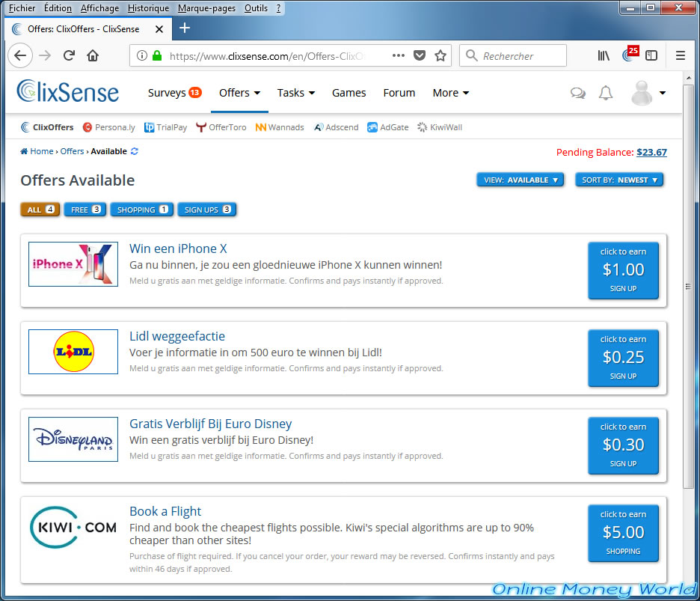
Task: Open the user account avatar menu
Action: 648,93
